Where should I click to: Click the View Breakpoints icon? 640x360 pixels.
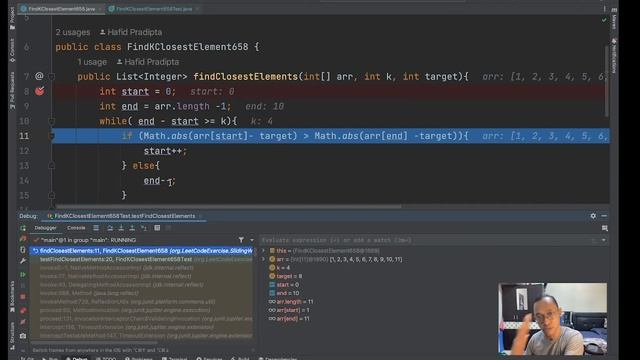(x=23, y=311)
